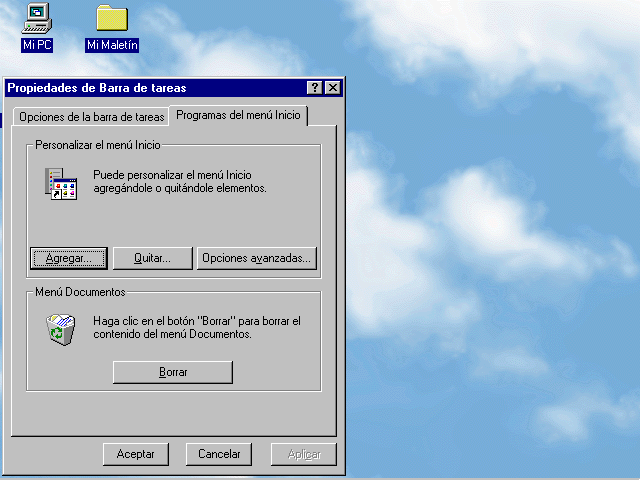Click the Aplicar button

coord(304,454)
